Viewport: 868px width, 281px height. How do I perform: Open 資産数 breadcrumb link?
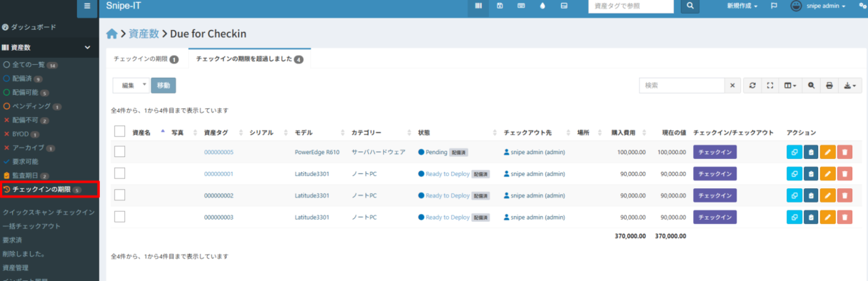[143, 34]
